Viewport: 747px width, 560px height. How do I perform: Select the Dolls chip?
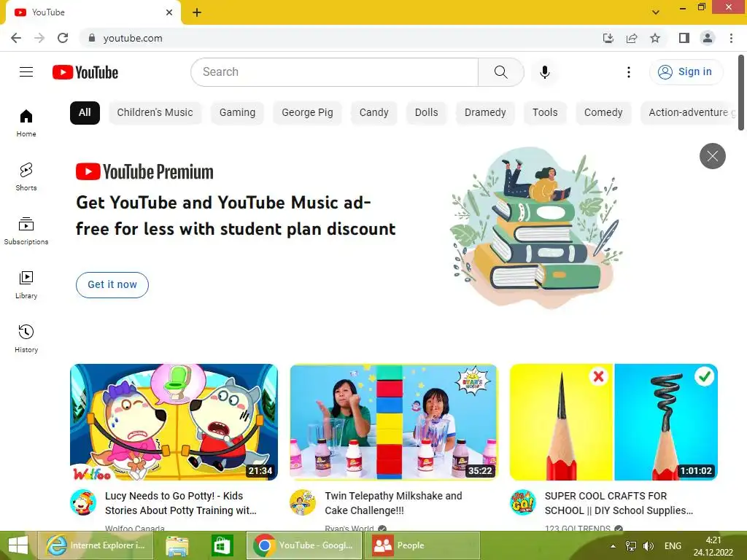(x=426, y=113)
